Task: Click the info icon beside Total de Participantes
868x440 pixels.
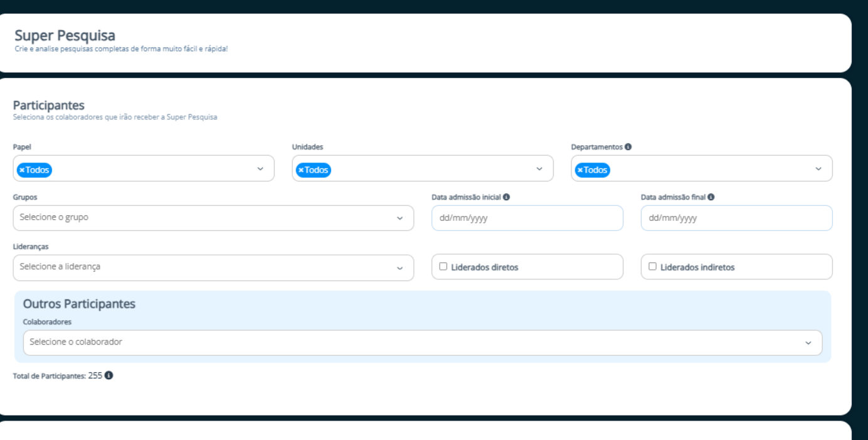Action: 109,375
